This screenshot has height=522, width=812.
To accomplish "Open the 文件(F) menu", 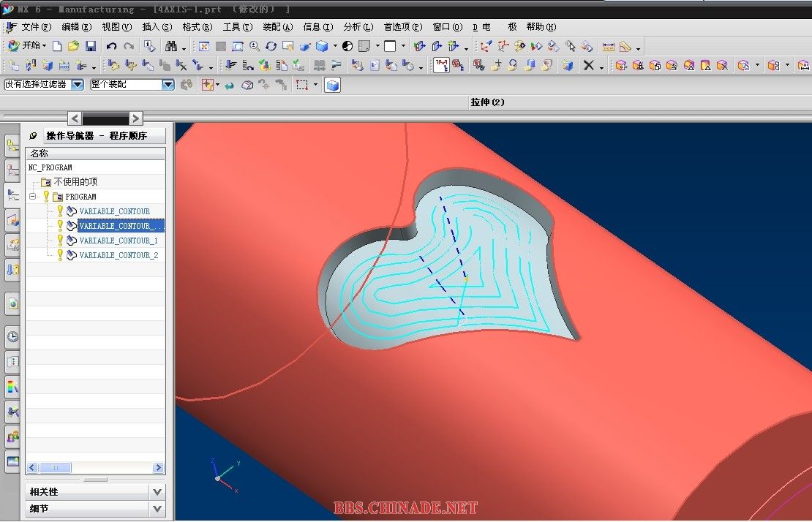I will point(35,27).
